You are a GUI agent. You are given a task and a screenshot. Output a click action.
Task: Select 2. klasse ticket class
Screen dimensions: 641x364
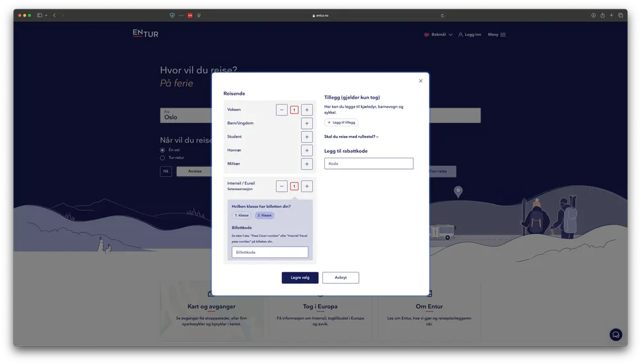[x=264, y=215]
